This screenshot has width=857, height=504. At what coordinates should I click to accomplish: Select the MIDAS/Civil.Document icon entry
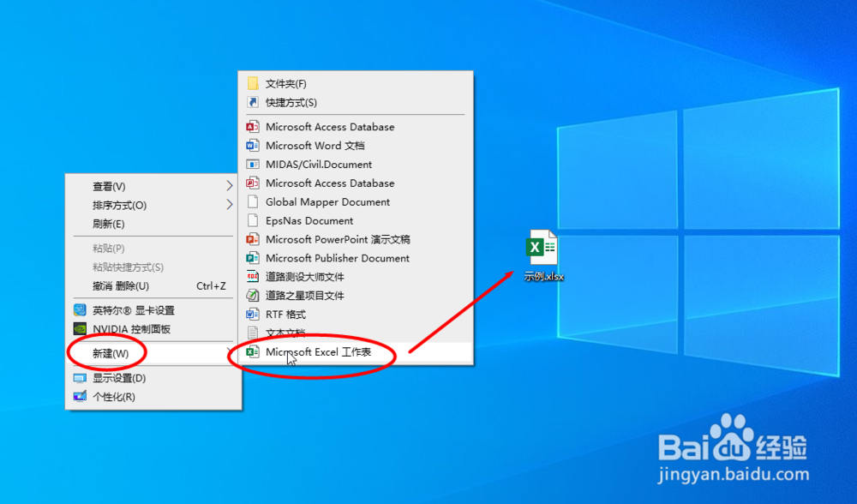click(x=253, y=164)
